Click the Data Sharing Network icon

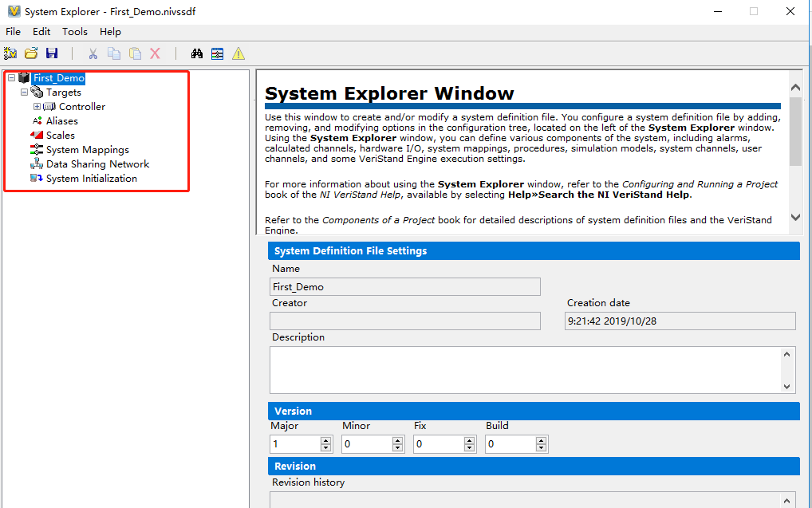37,164
